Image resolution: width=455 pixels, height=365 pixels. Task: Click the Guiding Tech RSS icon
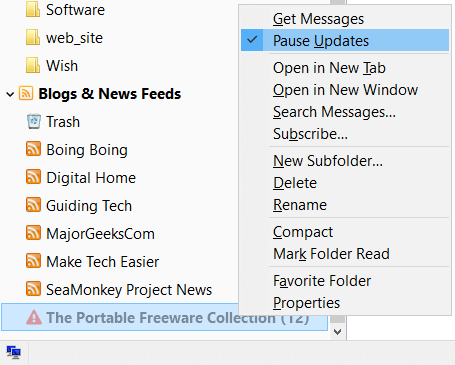tap(33, 205)
